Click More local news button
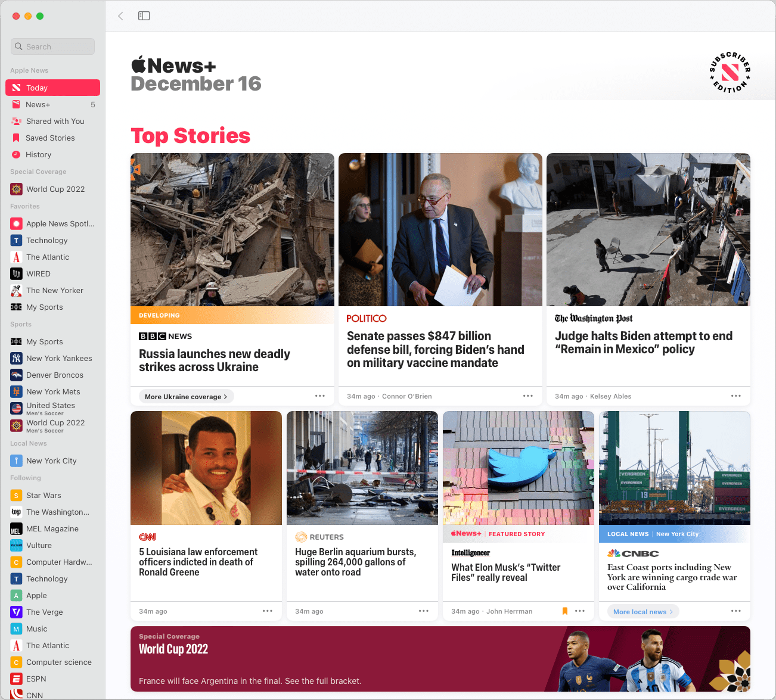The height and width of the screenshot is (700, 776). coord(642,612)
